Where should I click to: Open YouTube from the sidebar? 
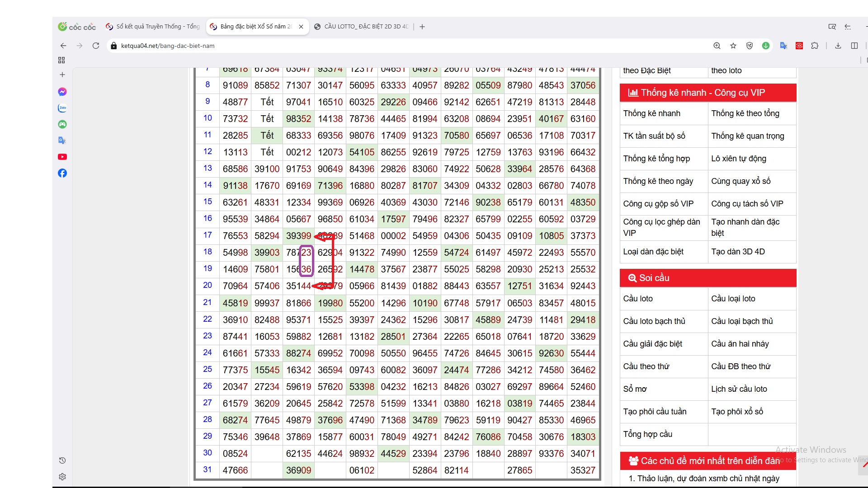point(62,157)
